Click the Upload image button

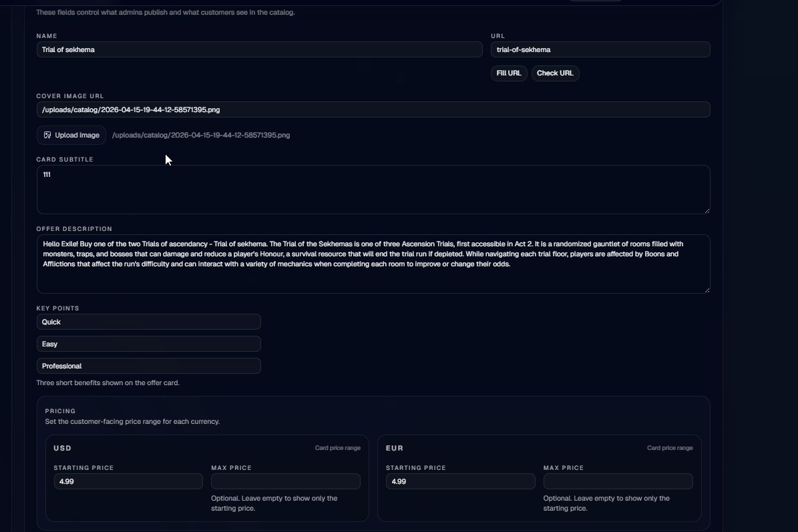[71, 136]
